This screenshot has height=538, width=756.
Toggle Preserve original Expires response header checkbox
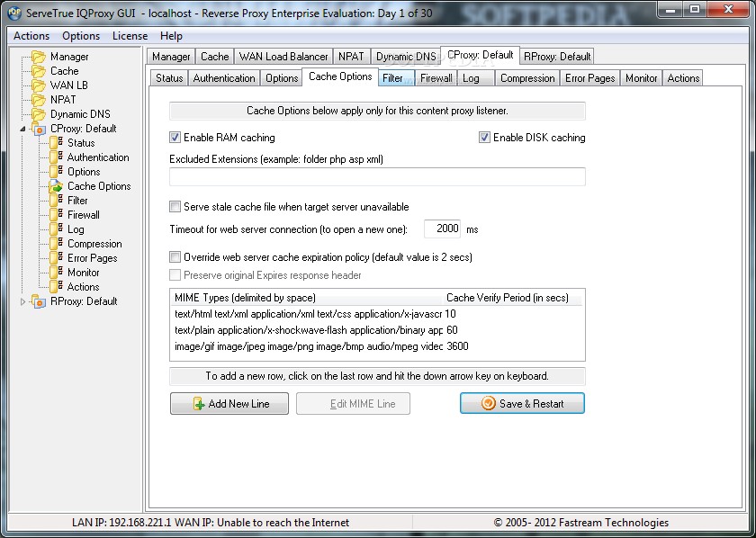point(175,275)
